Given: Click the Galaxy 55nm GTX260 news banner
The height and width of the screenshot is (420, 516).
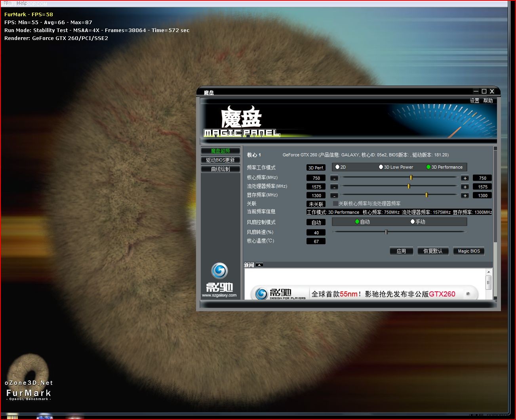Looking at the screenshot, I should pos(364,293).
